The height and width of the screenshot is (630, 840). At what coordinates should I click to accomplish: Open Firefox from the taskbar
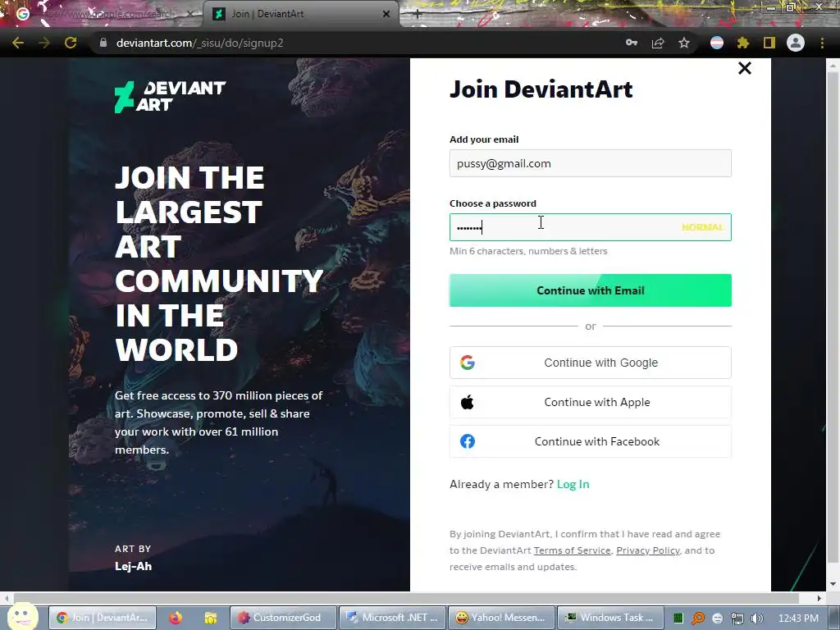point(176,618)
